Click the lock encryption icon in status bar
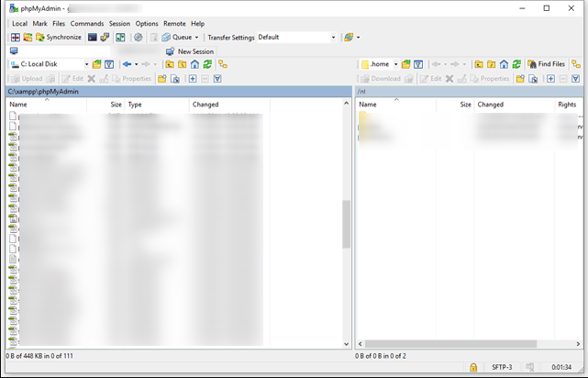 [473, 367]
